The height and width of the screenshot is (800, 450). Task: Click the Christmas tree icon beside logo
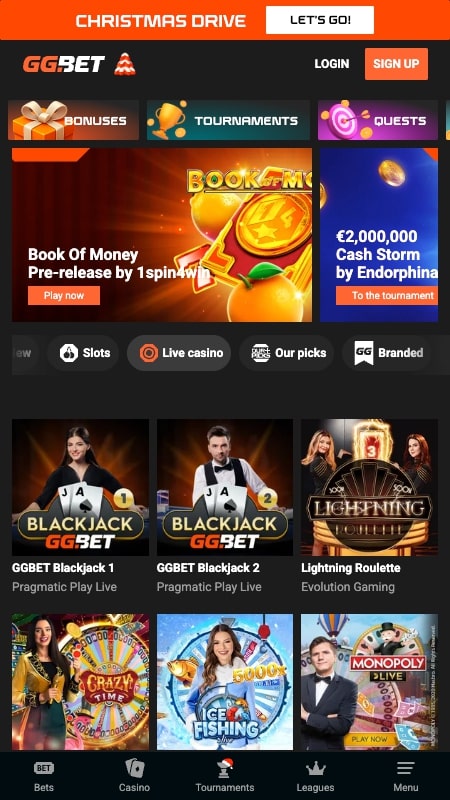click(125, 64)
